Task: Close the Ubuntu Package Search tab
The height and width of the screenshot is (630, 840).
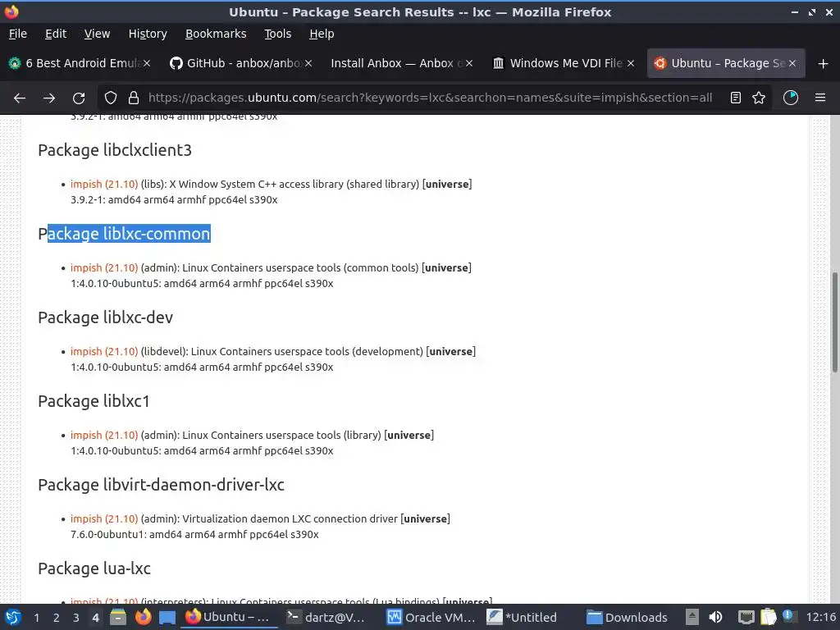Action: 792,63
